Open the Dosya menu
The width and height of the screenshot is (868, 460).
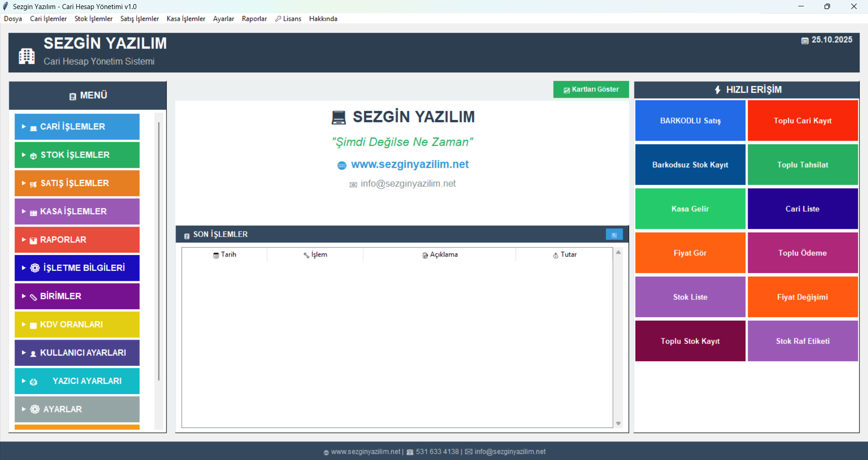(13, 19)
